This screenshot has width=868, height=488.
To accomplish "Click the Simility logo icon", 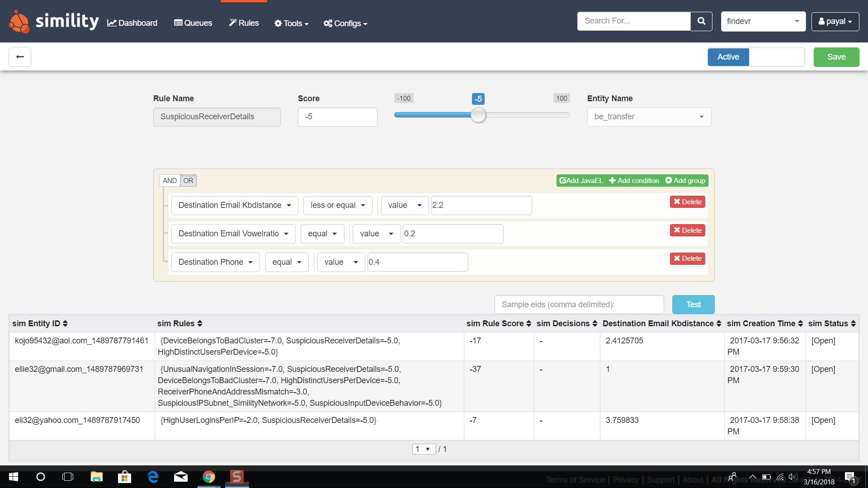I will coord(19,21).
